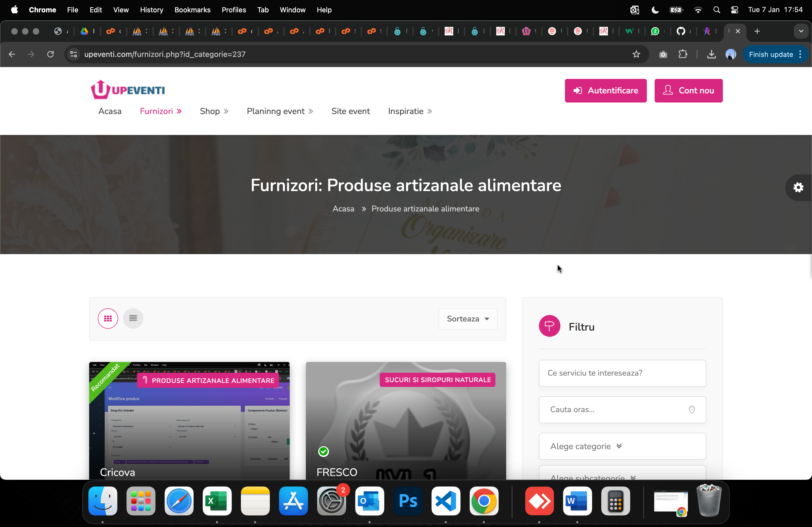
Task: Toggle macOS Do Not Disturb moon
Action: coord(655,10)
